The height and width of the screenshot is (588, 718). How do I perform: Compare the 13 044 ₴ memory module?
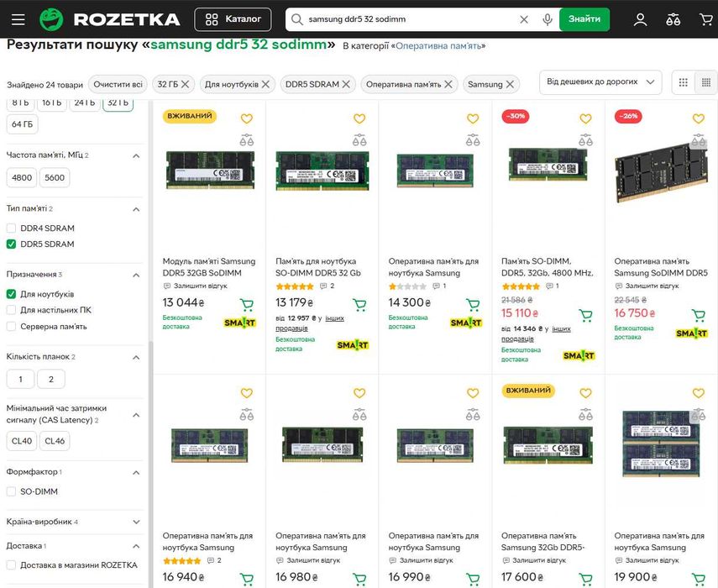click(247, 140)
